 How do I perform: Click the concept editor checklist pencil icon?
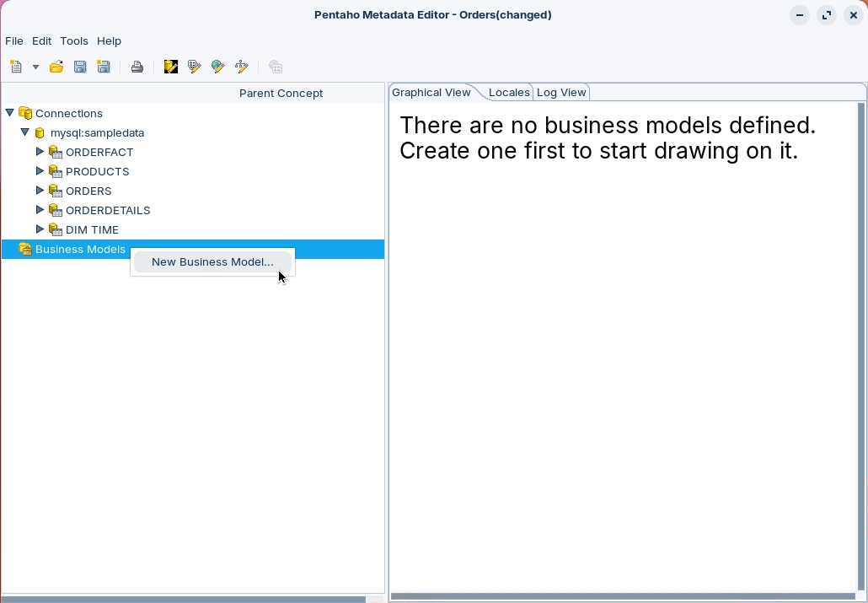pos(195,67)
